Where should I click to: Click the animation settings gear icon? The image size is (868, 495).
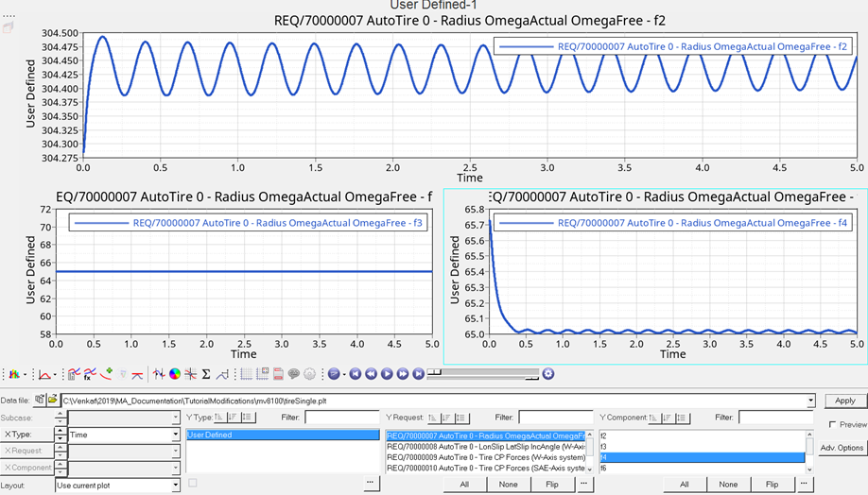pos(547,375)
